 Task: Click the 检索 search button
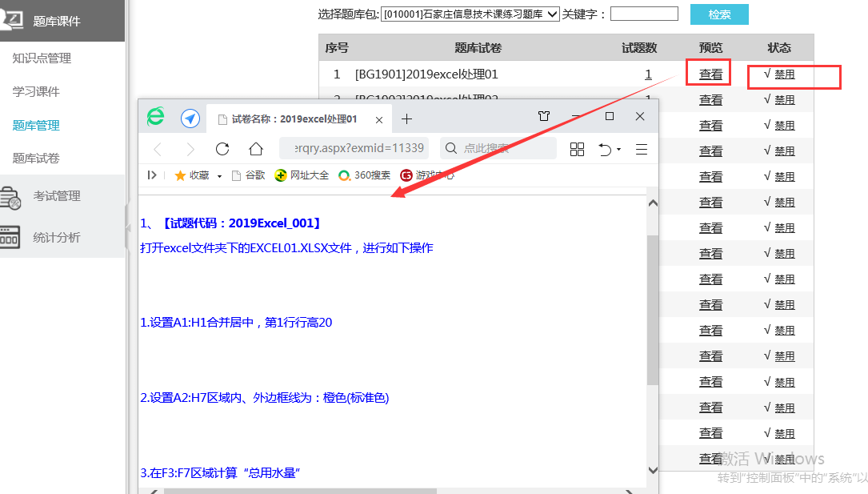click(x=719, y=14)
